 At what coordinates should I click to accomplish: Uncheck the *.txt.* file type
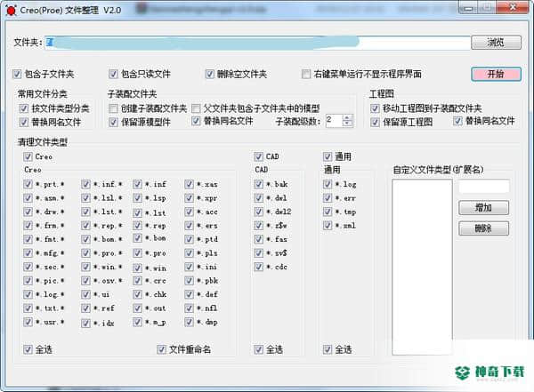click(28, 308)
